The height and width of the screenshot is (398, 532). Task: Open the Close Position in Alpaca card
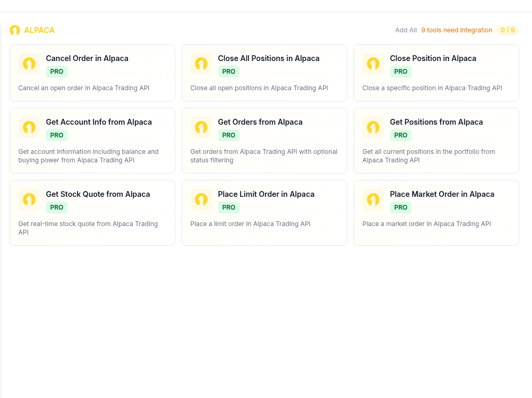pyautogui.click(x=436, y=72)
